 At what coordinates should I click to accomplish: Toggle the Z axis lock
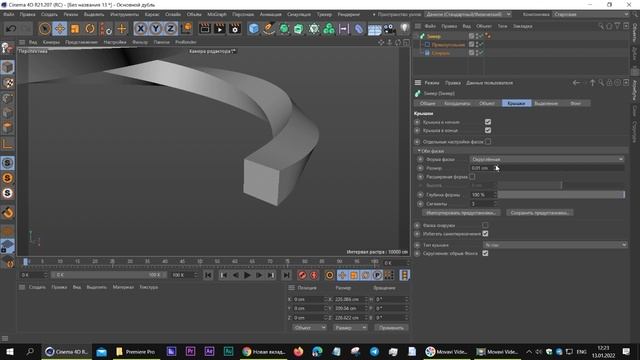tap(171, 29)
